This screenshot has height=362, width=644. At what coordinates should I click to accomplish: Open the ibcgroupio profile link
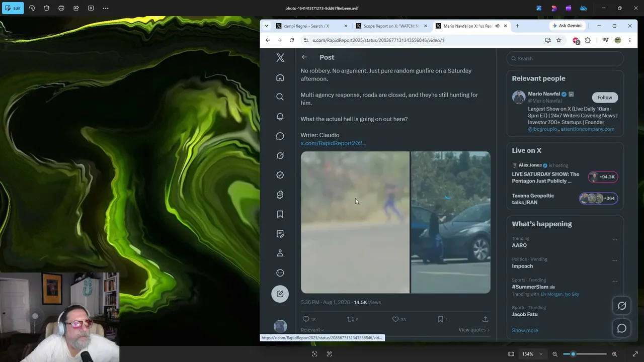click(x=542, y=129)
